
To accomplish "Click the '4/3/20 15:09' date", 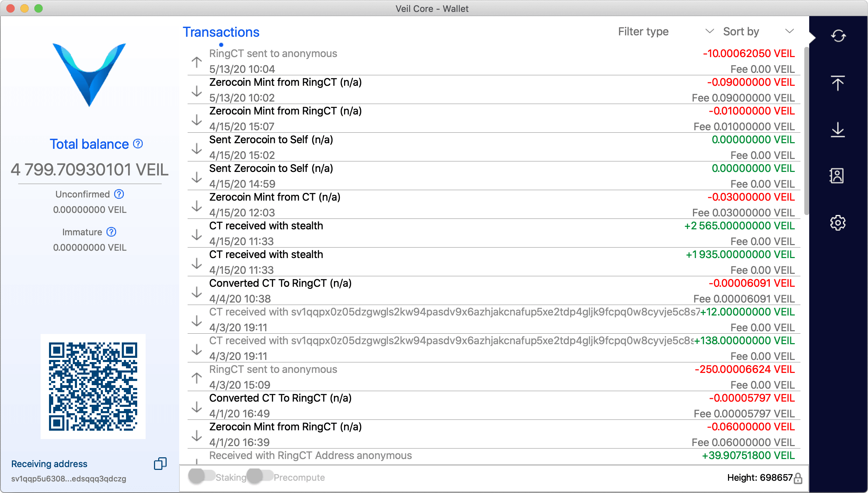I will (x=240, y=385).
